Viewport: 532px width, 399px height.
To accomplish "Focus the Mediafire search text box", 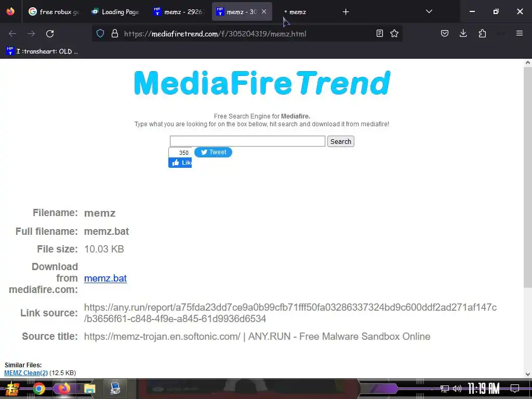I will (x=247, y=141).
